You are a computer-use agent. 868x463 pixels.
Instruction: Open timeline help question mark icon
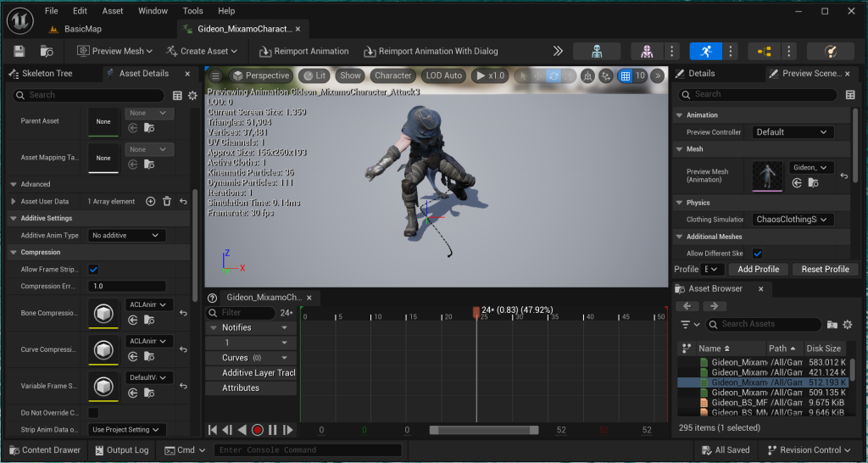pos(212,298)
